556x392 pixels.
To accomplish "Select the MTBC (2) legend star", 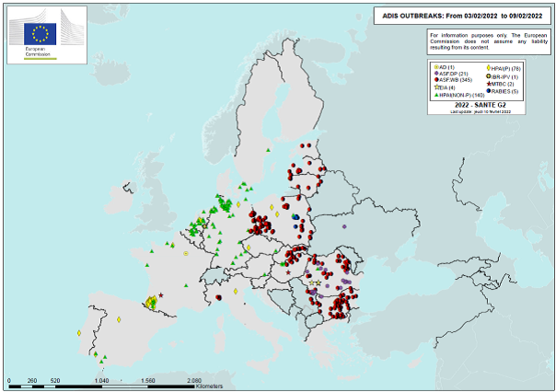I will click(488, 83).
